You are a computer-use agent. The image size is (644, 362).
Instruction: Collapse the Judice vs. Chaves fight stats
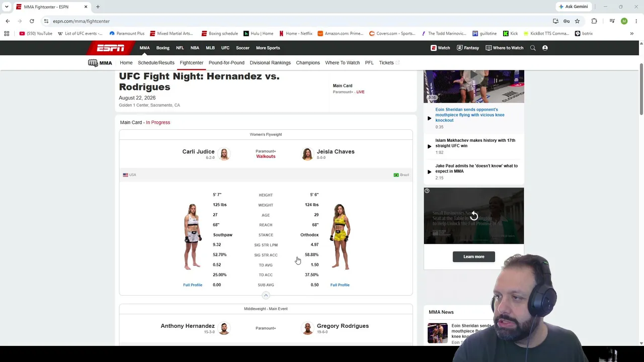266,295
